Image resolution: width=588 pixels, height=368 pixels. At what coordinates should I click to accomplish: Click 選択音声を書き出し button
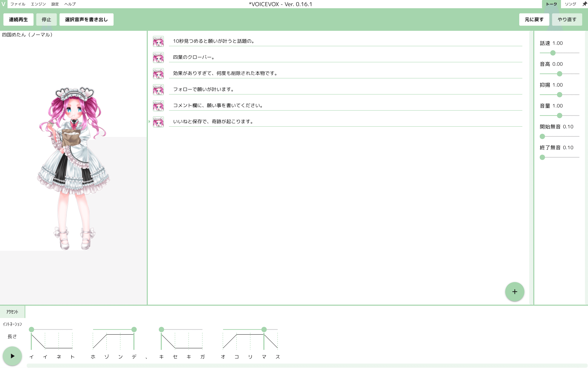pos(86,20)
